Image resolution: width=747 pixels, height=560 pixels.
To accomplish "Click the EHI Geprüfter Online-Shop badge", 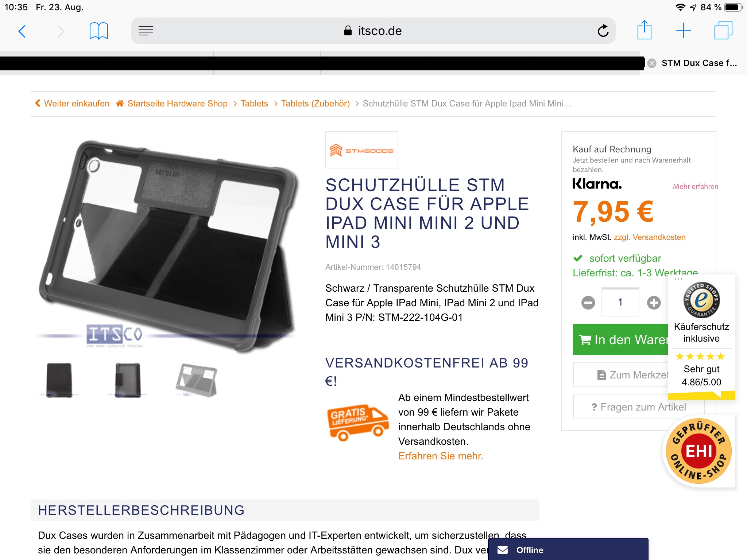I will click(x=698, y=451).
